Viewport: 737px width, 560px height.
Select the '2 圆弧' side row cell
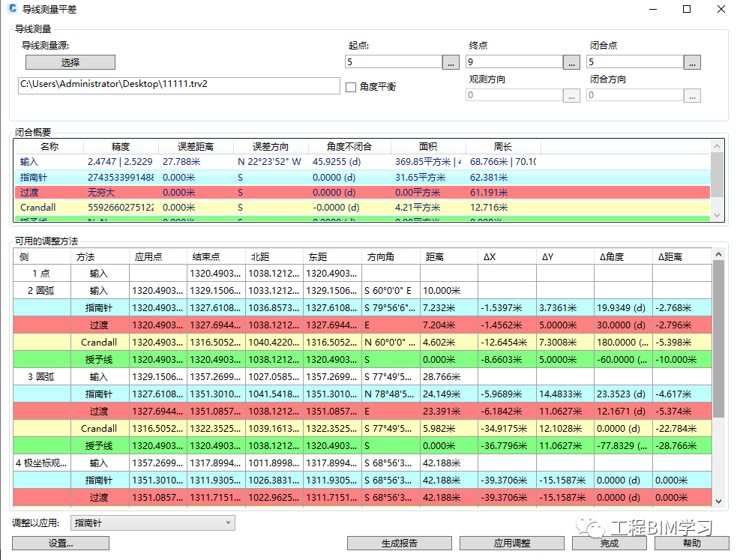tap(42, 291)
